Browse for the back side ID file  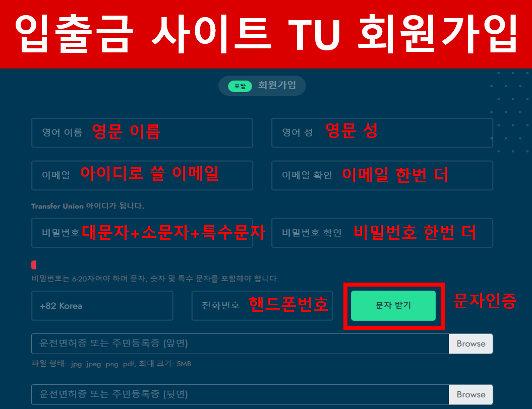pos(471,394)
